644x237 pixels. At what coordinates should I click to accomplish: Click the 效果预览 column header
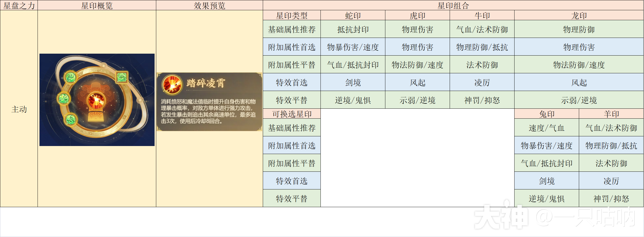210,5
